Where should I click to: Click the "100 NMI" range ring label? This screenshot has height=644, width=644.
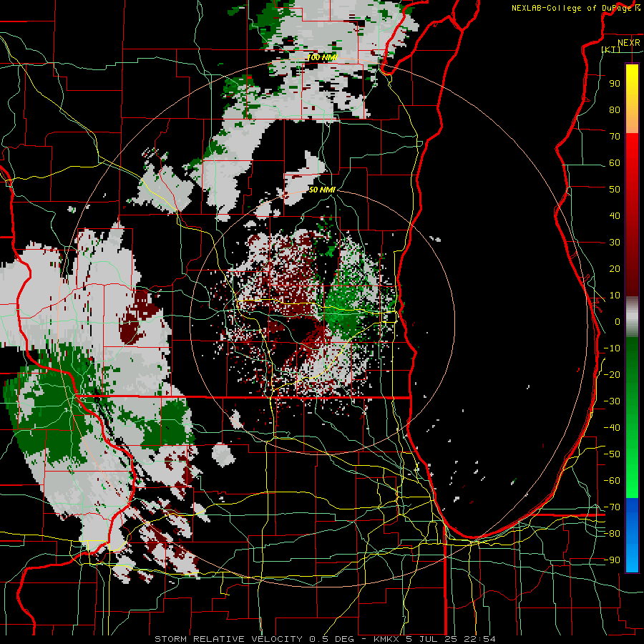click(x=323, y=57)
